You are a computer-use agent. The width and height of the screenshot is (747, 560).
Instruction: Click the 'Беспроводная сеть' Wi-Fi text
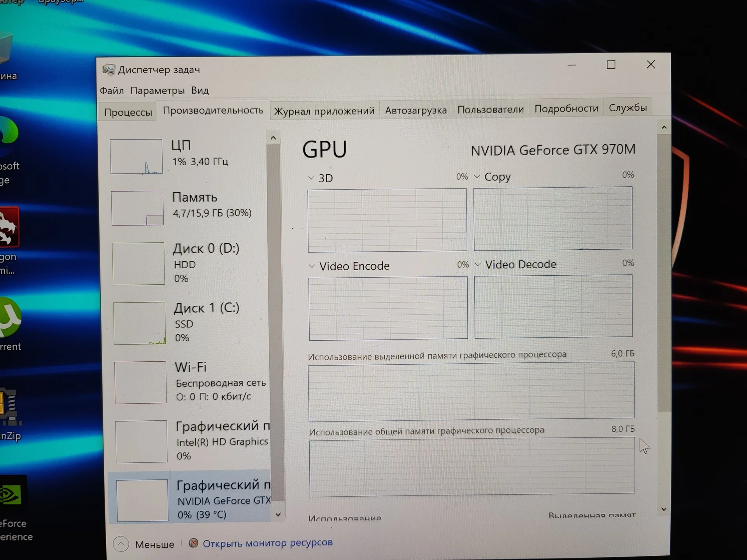point(221,383)
